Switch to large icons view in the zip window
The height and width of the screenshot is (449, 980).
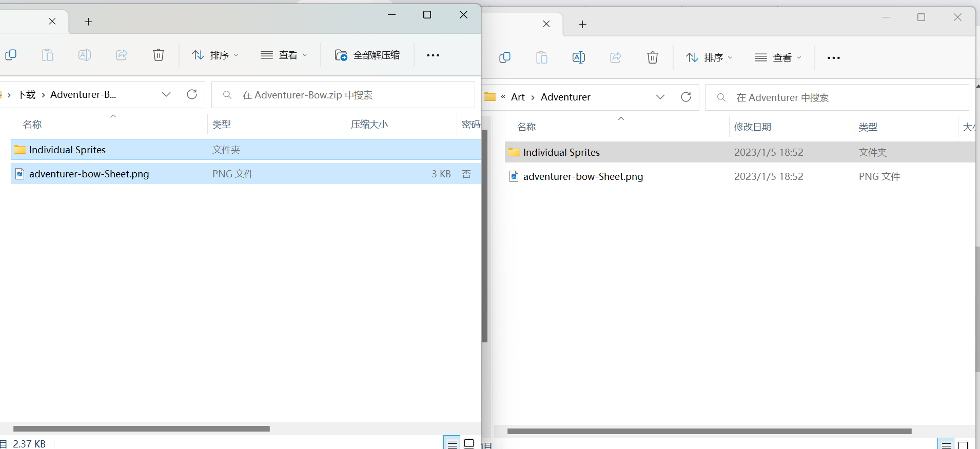[x=469, y=444]
